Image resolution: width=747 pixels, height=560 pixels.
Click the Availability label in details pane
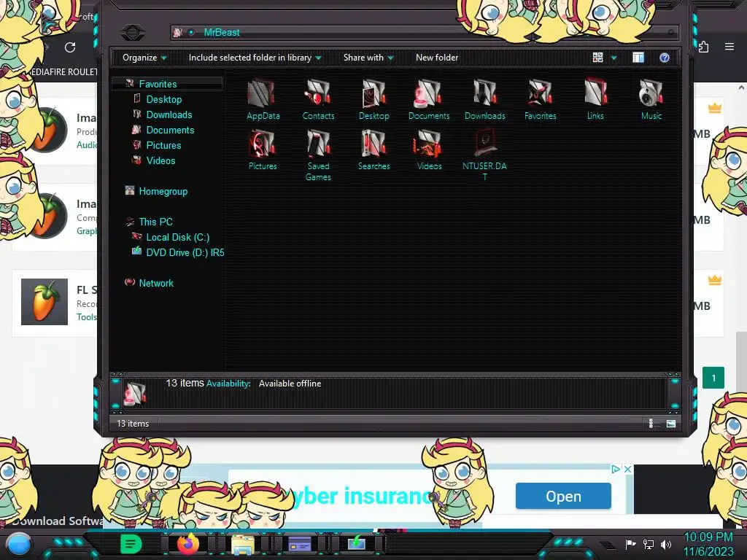point(228,384)
